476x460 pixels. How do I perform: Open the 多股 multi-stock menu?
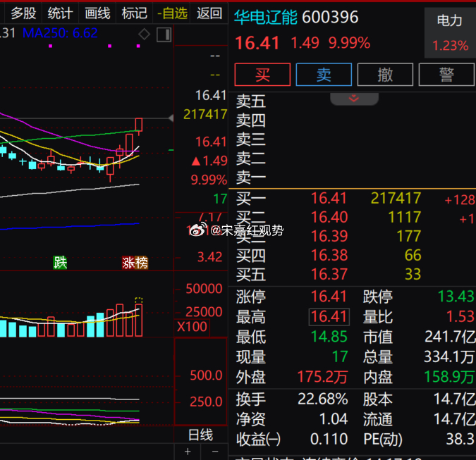tap(23, 13)
